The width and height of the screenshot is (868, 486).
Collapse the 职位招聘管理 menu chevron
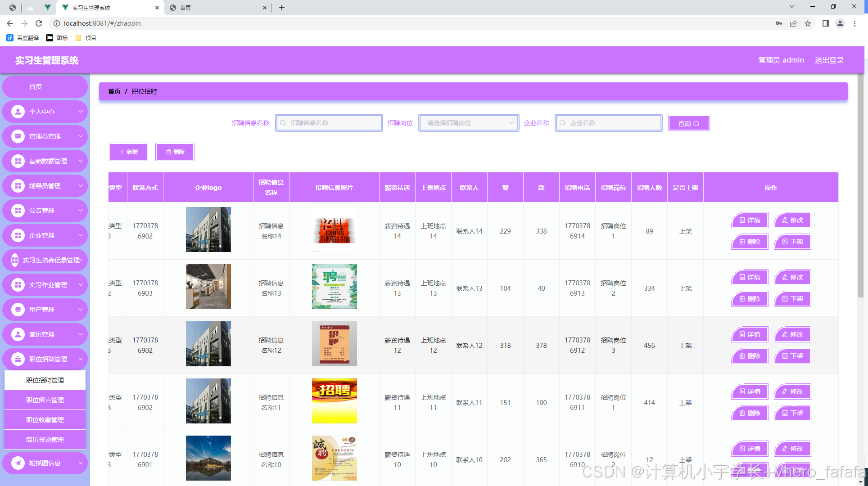point(81,359)
